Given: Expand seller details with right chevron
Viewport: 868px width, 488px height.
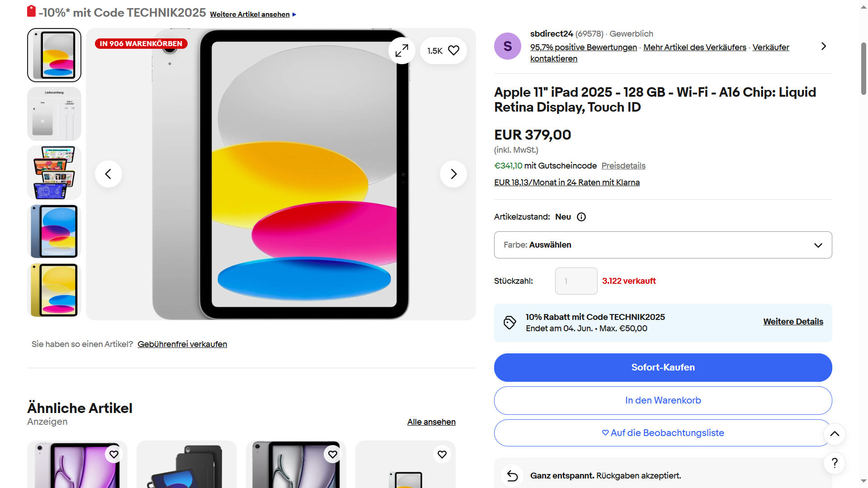Looking at the screenshot, I should pyautogui.click(x=823, y=46).
